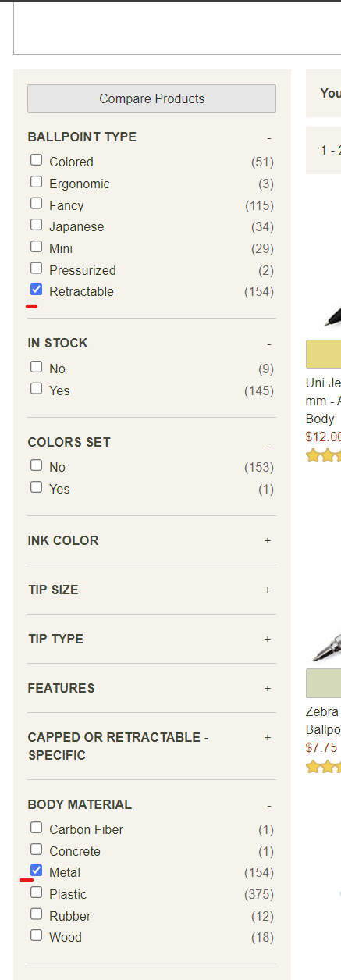Tick the In Stock Yes checkbox

tap(36, 388)
